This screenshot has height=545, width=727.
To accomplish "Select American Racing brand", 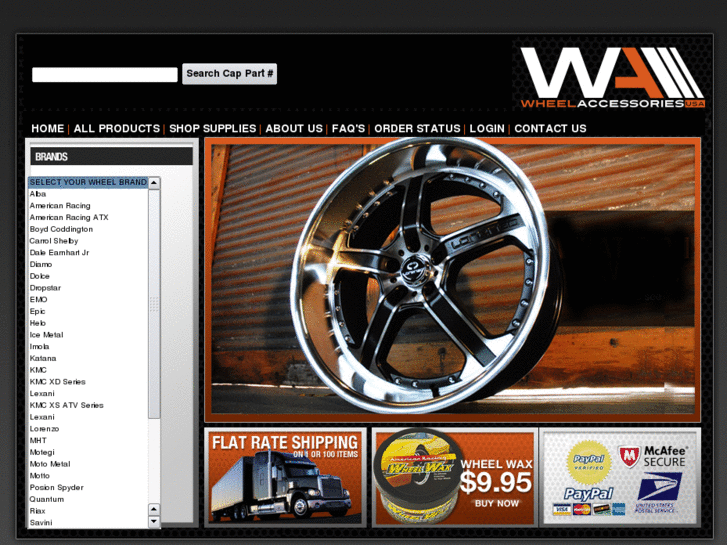I will tap(88, 205).
